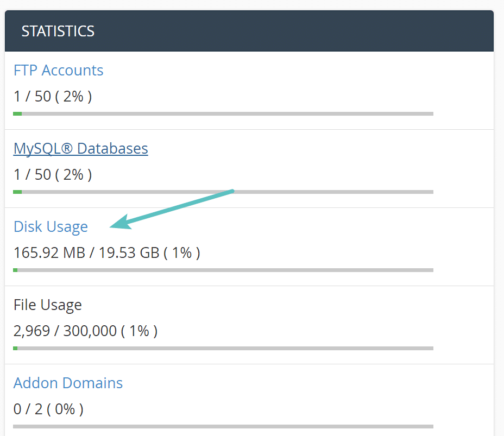The width and height of the screenshot is (504, 436).
Task: Click the Addon Domains progress bar
Action: coord(223,426)
